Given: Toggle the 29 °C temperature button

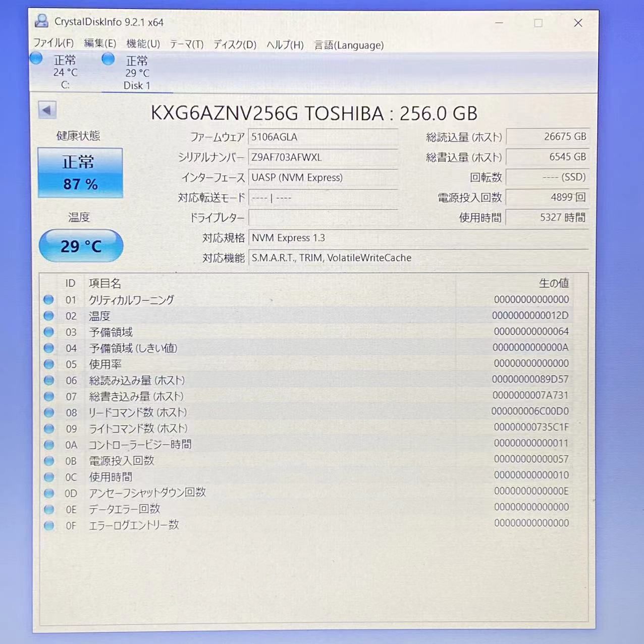Looking at the screenshot, I should coord(80,246).
